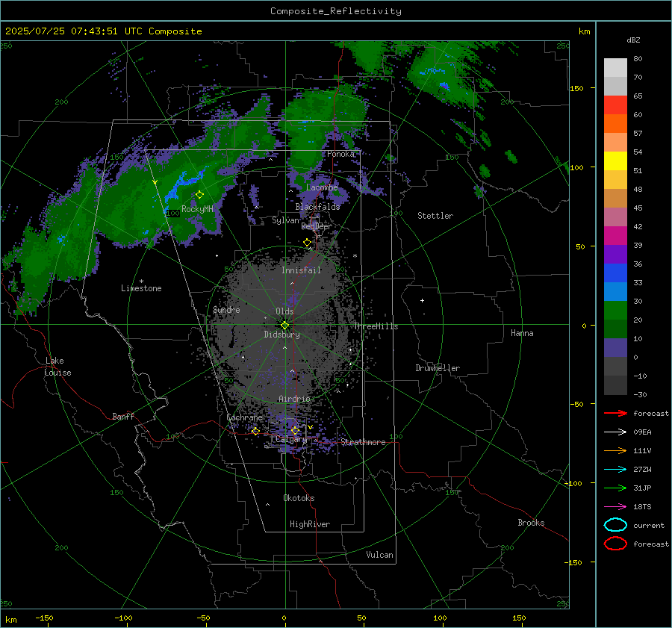Click the Olds city label
This screenshot has height=628, width=672.
(x=284, y=311)
